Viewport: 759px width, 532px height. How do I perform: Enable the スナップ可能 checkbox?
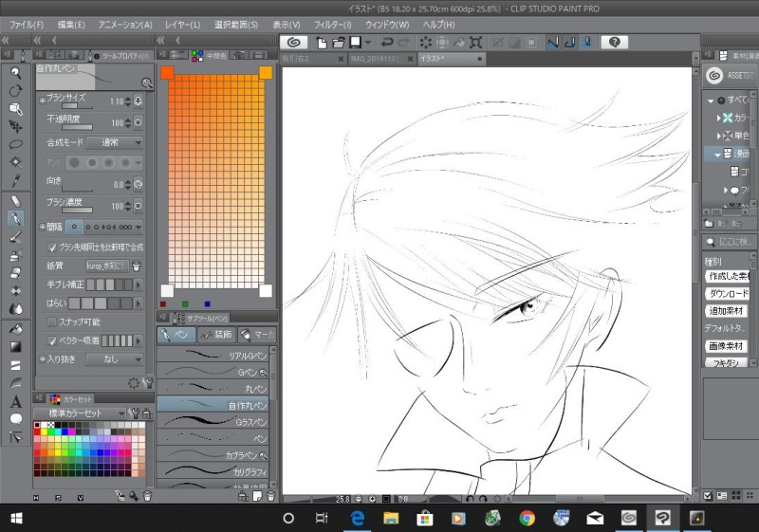click(52, 322)
